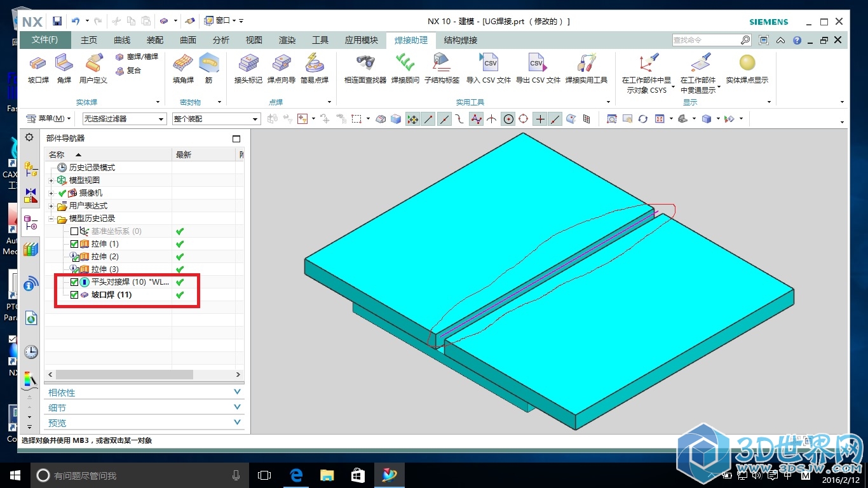Switch to the 曲线 tab
This screenshot has width=868, height=488.
122,40
